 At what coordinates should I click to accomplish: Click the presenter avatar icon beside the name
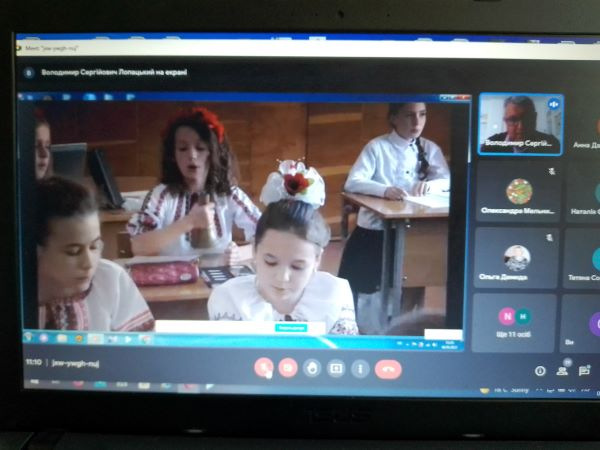28,73
